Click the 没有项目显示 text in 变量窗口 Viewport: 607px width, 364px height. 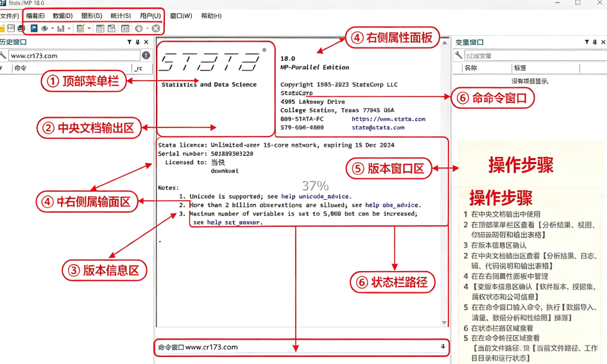point(529,81)
